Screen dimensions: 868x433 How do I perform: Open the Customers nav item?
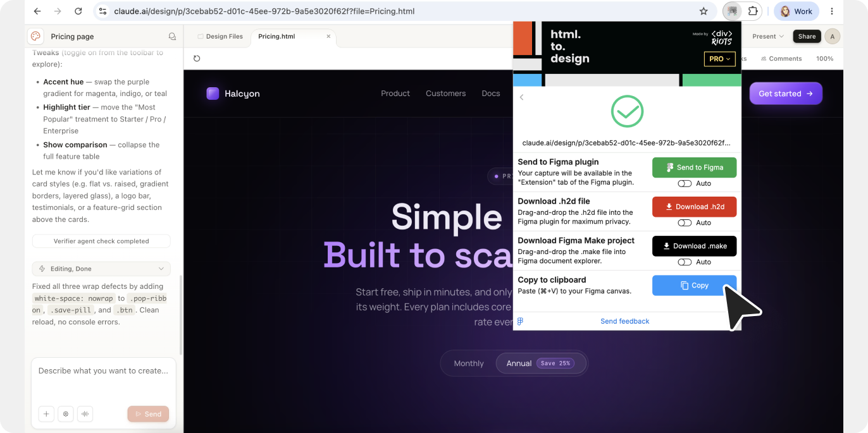(x=445, y=94)
